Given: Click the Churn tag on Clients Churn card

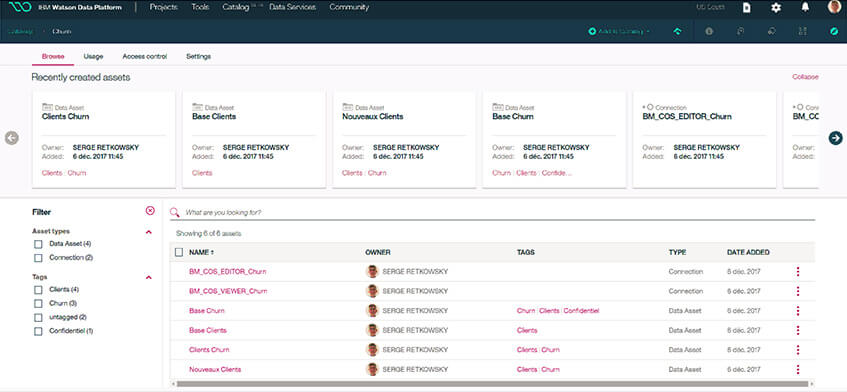Looking at the screenshot, I should coord(77,173).
